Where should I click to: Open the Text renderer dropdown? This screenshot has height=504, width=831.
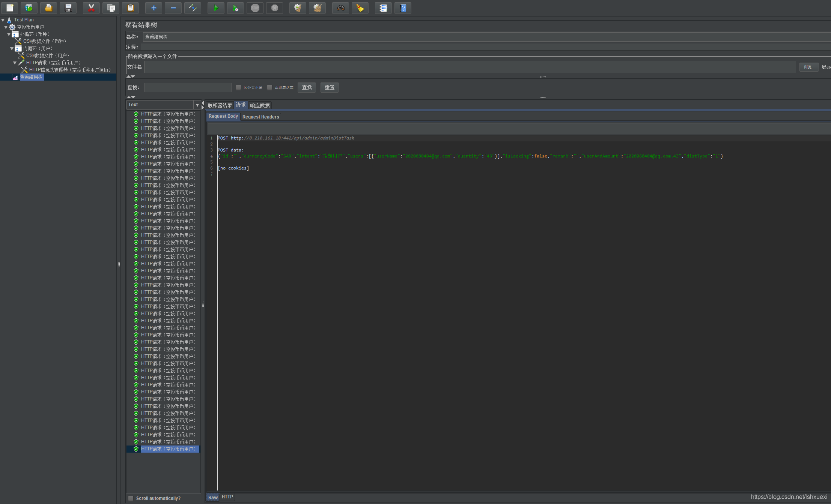197,105
